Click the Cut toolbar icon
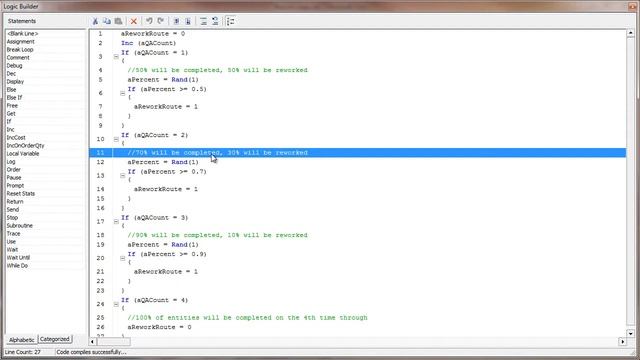Viewport: 640px width, 360px height. click(x=95, y=21)
